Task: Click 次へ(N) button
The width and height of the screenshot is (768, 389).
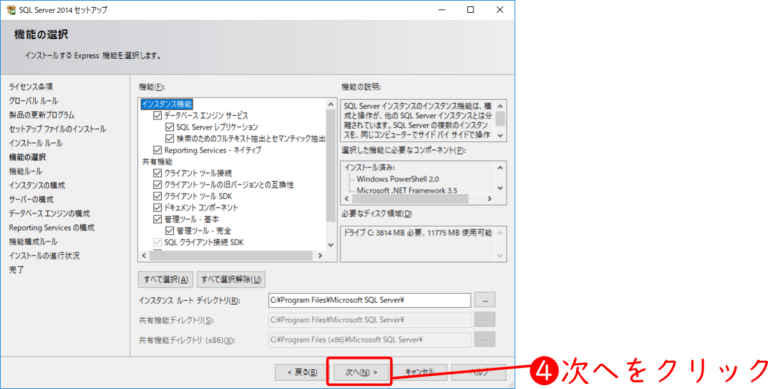Action: pyautogui.click(x=361, y=372)
